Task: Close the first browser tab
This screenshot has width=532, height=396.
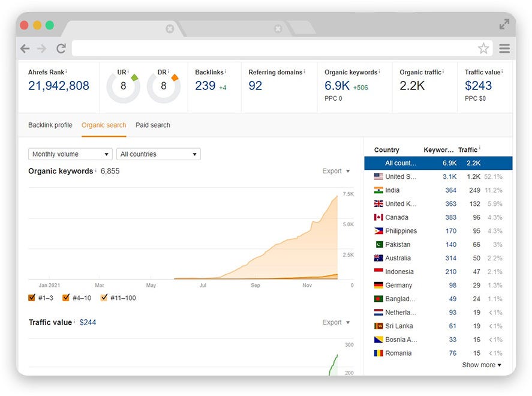Action: pos(170,29)
